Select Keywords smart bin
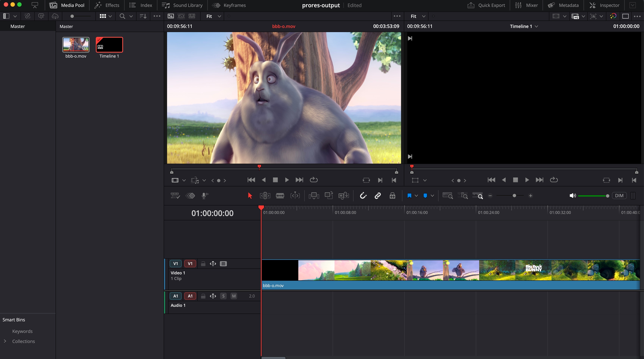644x359 pixels. click(x=22, y=331)
